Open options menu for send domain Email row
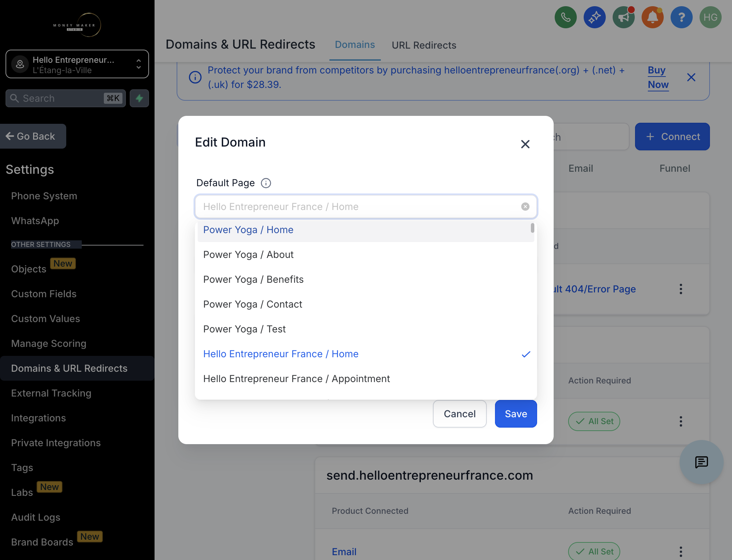This screenshot has height=560, width=732. click(x=681, y=552)
